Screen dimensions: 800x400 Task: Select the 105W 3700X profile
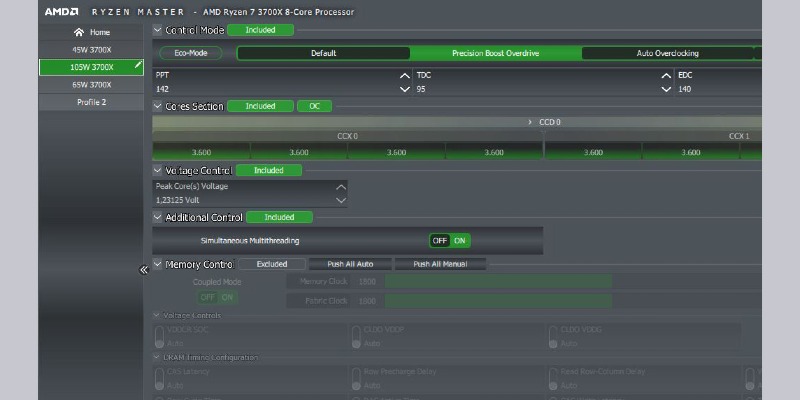[x=92, y=67]
